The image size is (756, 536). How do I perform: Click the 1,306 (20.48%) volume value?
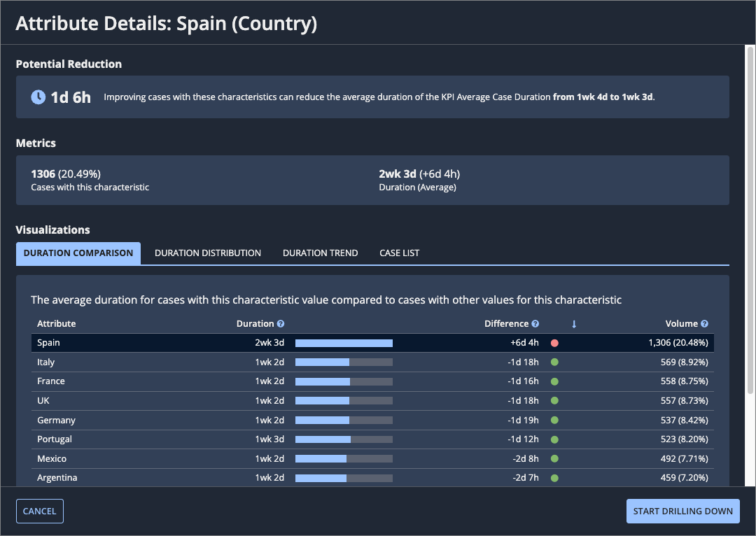(x=678, y=343)
